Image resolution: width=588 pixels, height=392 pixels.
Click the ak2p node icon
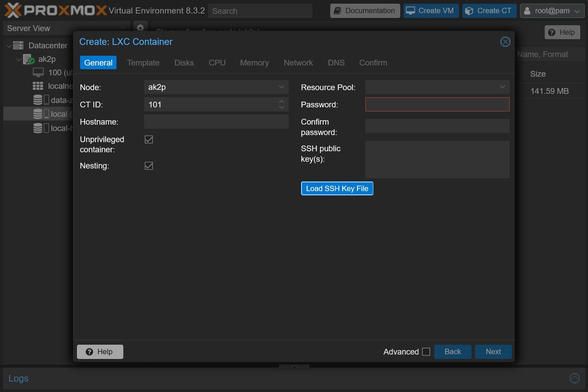[29, 59]
